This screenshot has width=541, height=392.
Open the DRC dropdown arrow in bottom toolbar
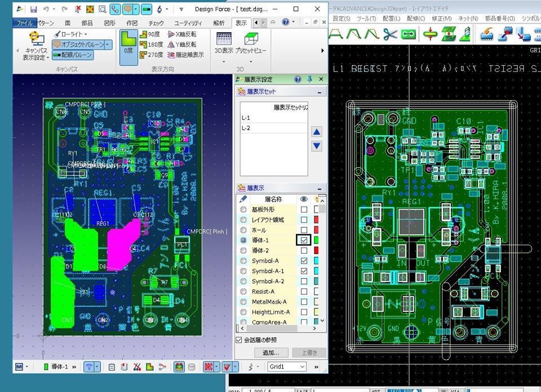pos(216,367)
